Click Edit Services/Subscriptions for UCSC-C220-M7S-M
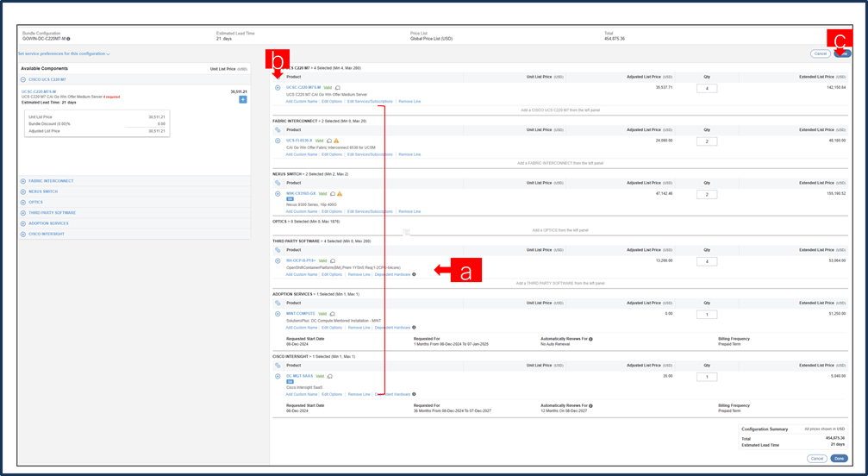 tap(370, 102)
